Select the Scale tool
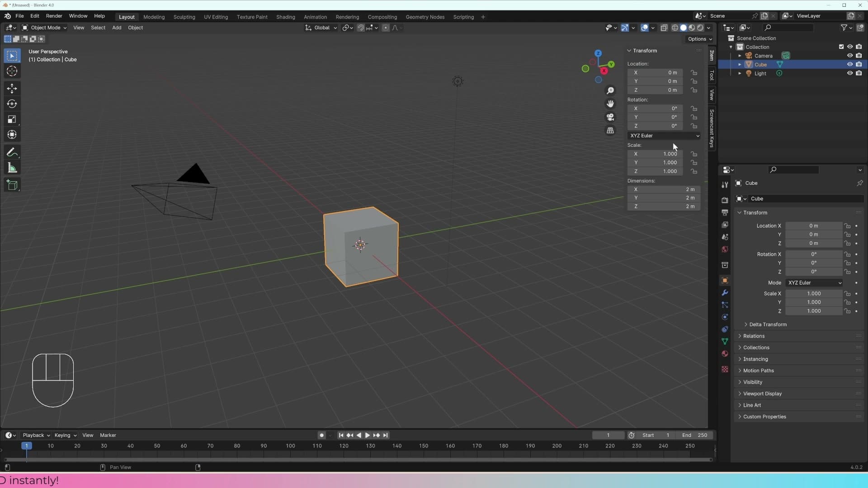Screen dimensions: 868x488 12,119
